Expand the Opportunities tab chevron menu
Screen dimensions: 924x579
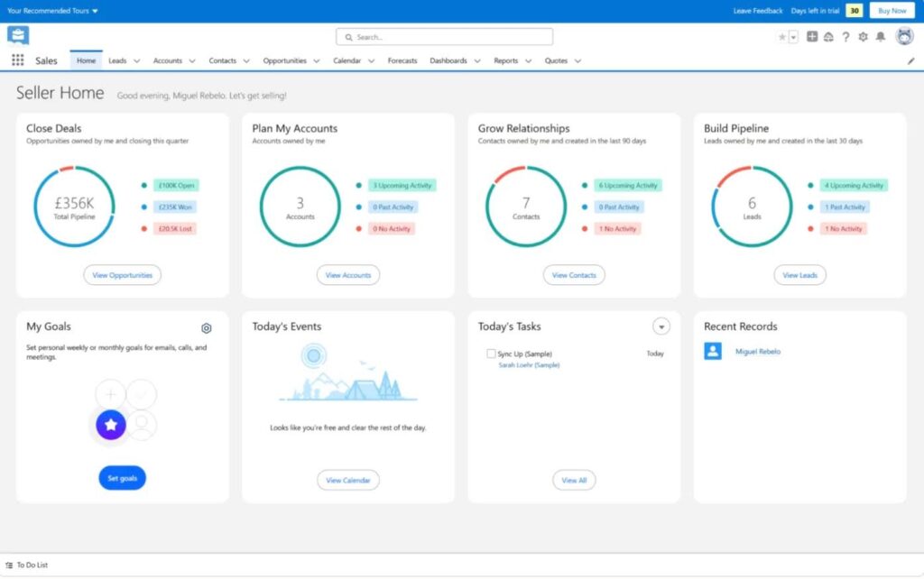point(317,61)
